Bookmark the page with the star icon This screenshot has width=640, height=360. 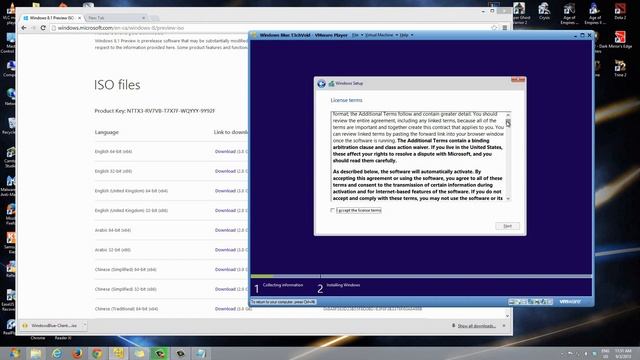[x=494, y=28]
